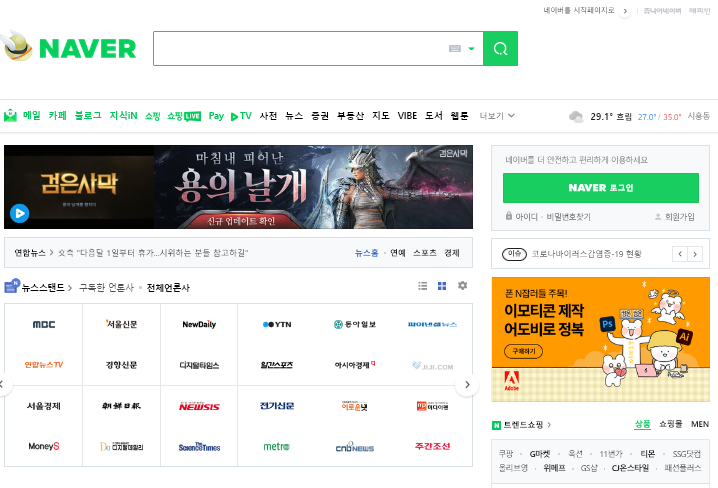Image resolution: width=718 pixels, height=488 pixels.
Task: Open the 용의 날개 game banner
Action: 313,187
